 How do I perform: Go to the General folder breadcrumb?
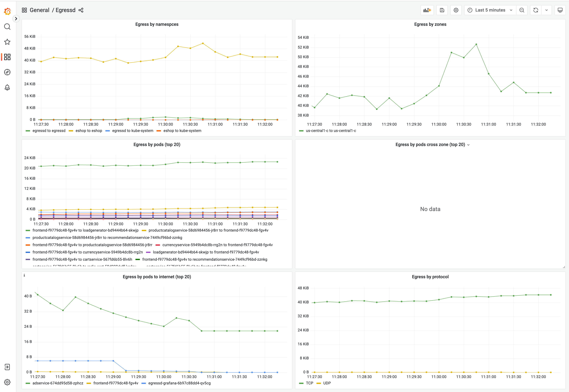point(39,10)
